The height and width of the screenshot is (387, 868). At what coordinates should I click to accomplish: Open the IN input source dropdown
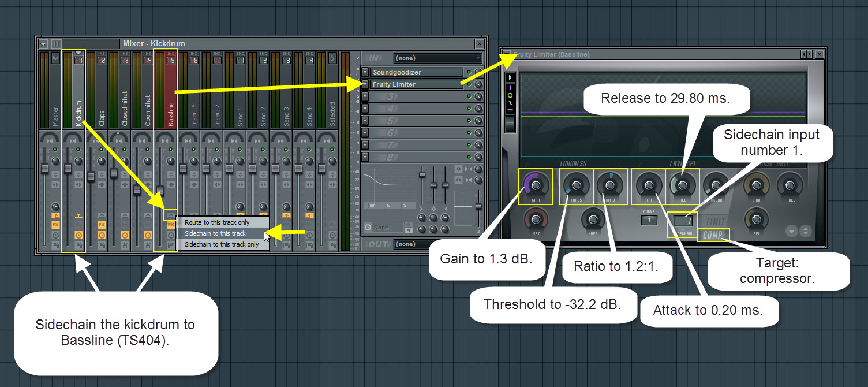pyautogui.click(x=438, y=58)
